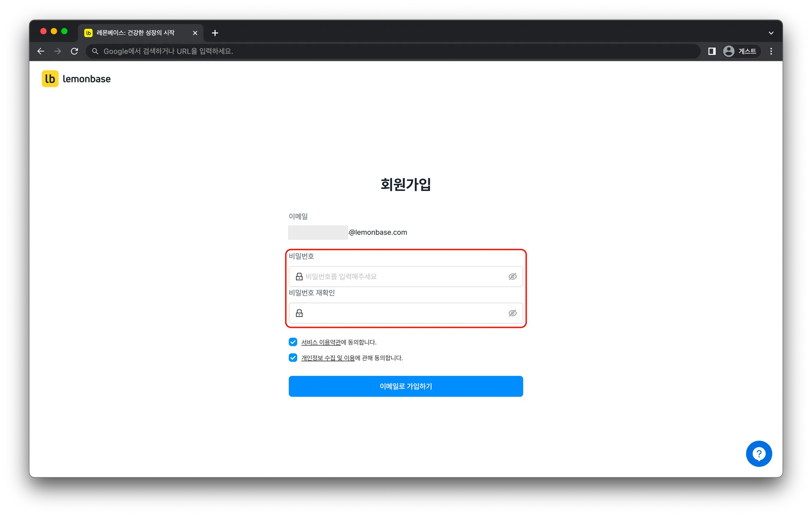Click the lemonbase wordmark text
This screenshot has width=812, height=516.
click(86, 79)
